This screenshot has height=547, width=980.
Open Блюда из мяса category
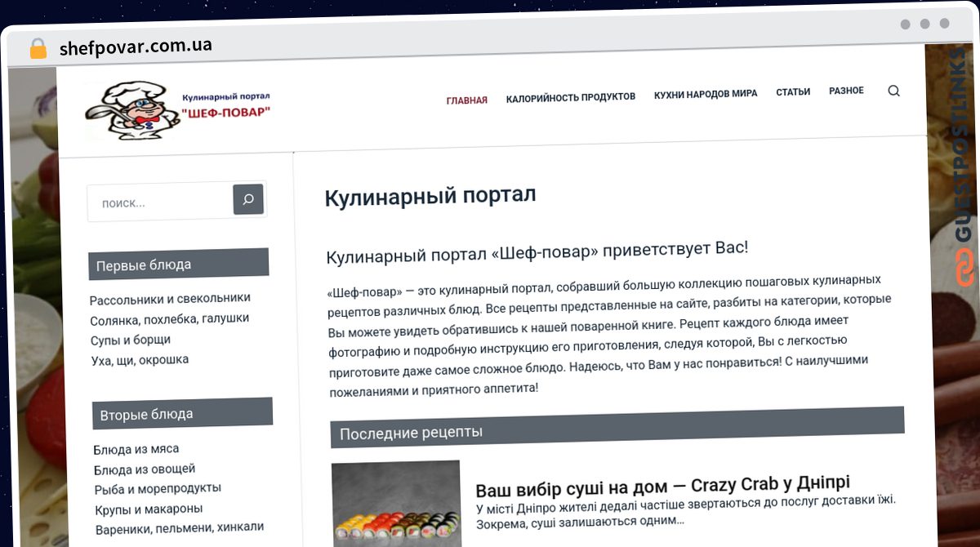[x=136, y=449]
